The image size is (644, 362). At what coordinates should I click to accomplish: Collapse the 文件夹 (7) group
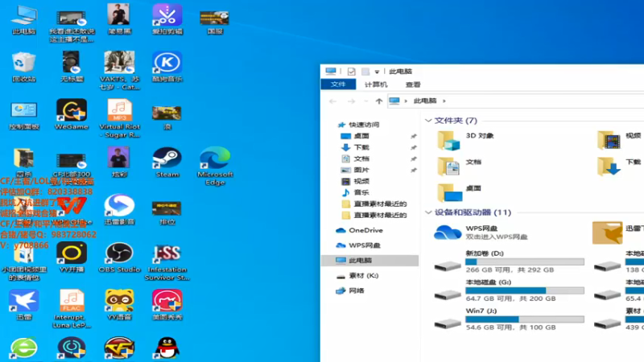coord(428,120)
